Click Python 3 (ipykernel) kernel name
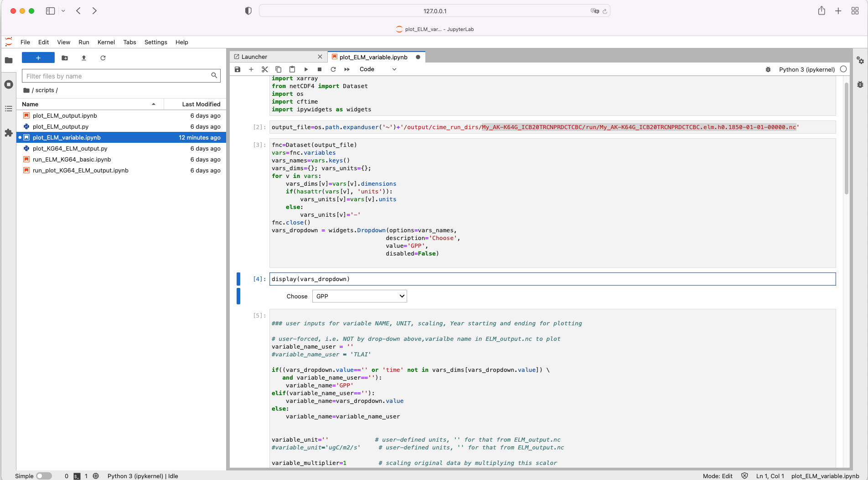 tap(807, 69)
